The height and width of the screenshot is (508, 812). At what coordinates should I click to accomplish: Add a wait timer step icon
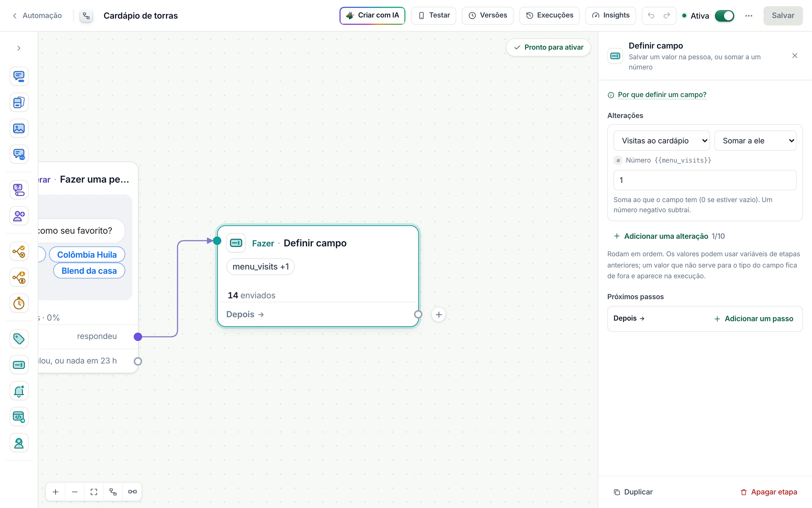[x=19, y=303]
